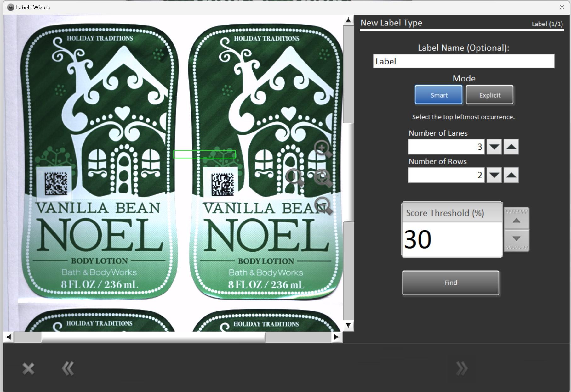The height and width of the screenshot is (392, 571).
Task: Click inside the Number of Lanes field
Action: [x=446, y=147]
